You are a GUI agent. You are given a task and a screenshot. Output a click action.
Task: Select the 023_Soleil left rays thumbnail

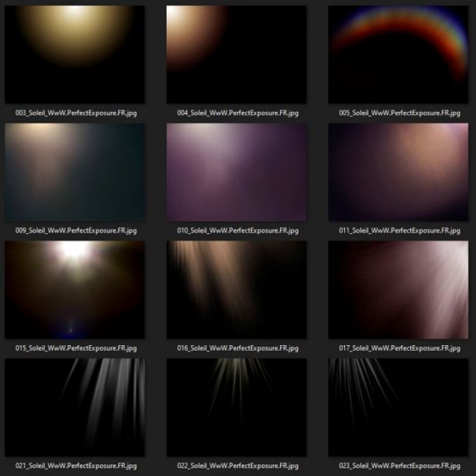coord(398,407)
